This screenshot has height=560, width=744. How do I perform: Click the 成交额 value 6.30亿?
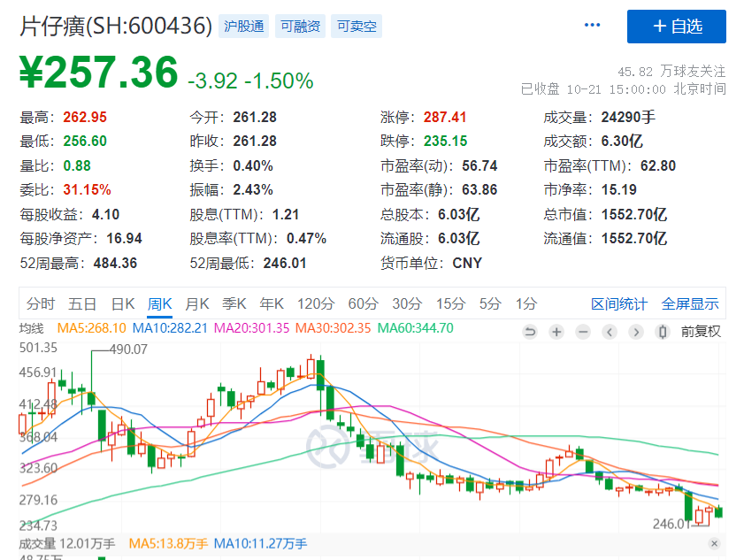pos(622,141)
